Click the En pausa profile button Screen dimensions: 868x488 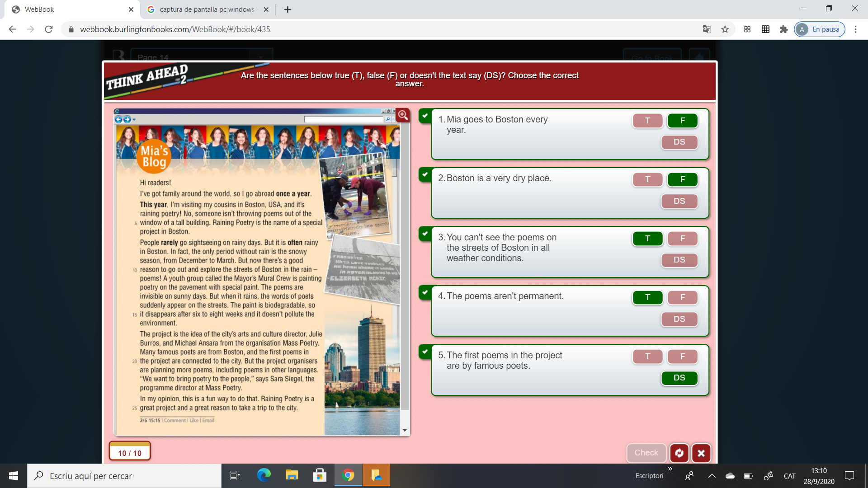click(820, 29)
